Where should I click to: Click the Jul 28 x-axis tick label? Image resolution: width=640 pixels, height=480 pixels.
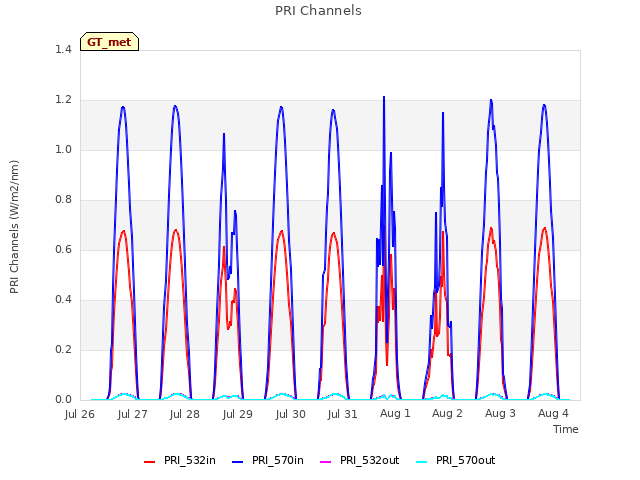coord(184,414)
